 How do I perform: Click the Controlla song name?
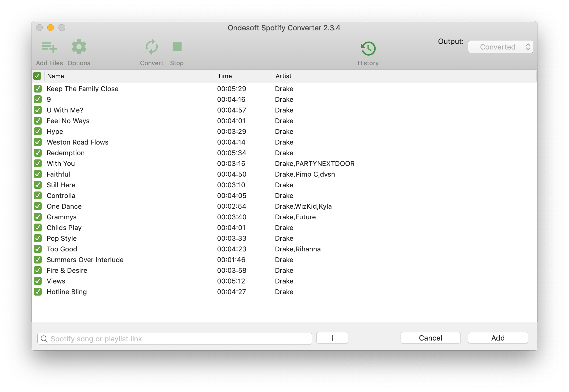click(x=61, y=196)
